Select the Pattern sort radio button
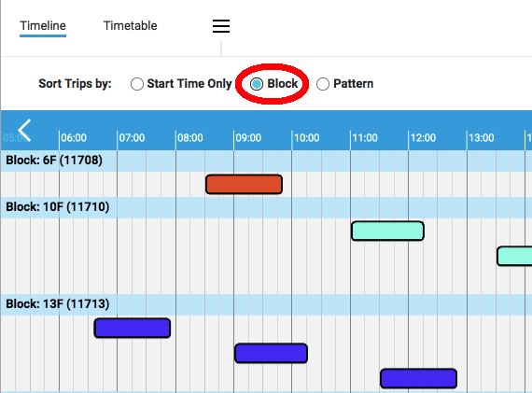532x393 pixels. 323,84
